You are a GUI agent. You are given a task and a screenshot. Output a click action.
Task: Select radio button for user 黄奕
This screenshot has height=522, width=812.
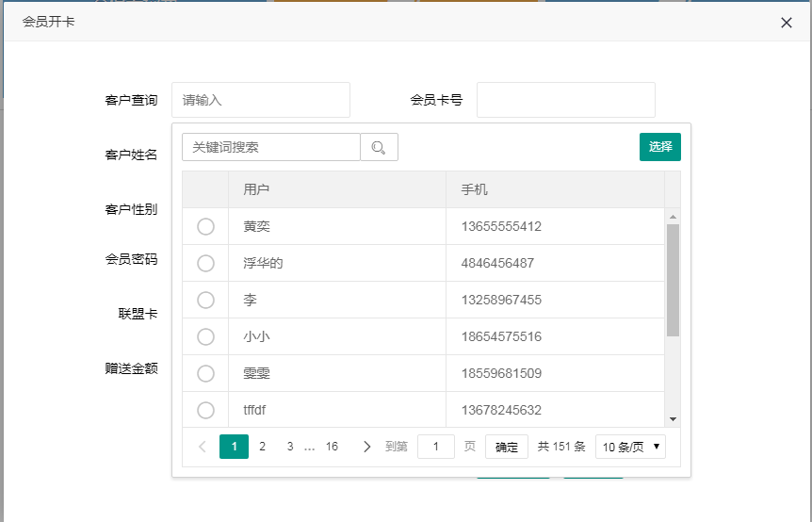[205, 227]
